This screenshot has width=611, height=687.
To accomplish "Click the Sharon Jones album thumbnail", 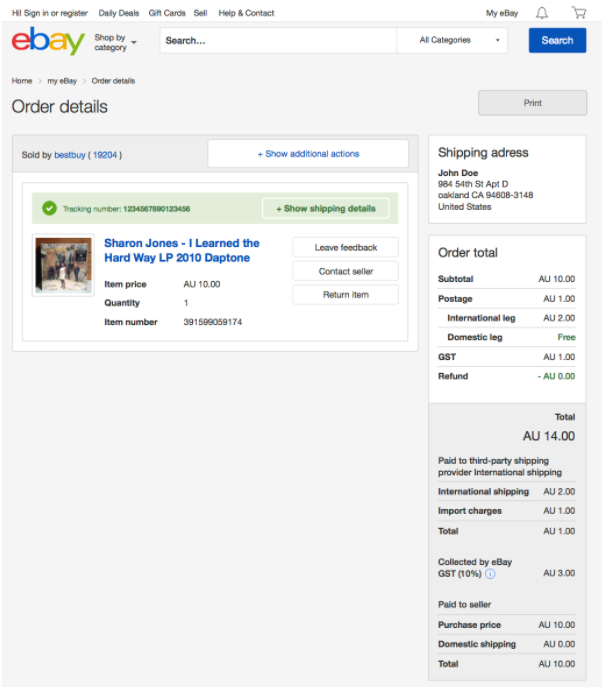I will (63, 265).
